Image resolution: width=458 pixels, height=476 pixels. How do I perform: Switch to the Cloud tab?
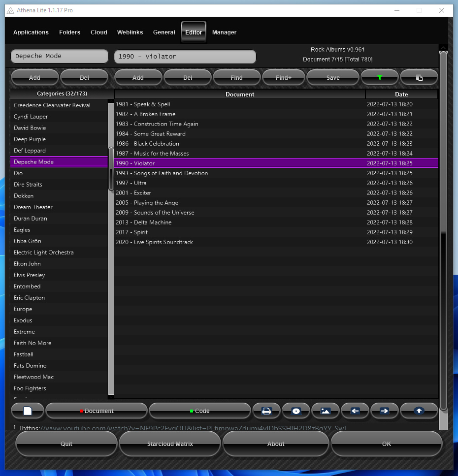click(x=98, y=32)
